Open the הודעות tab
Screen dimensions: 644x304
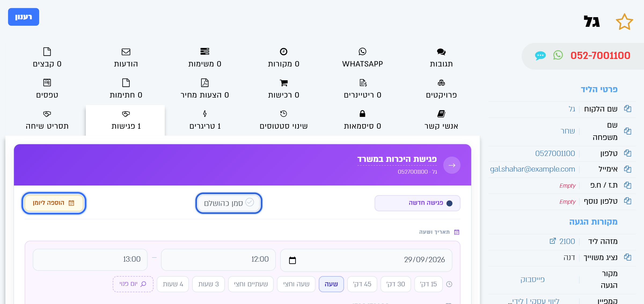click(126, 58)
